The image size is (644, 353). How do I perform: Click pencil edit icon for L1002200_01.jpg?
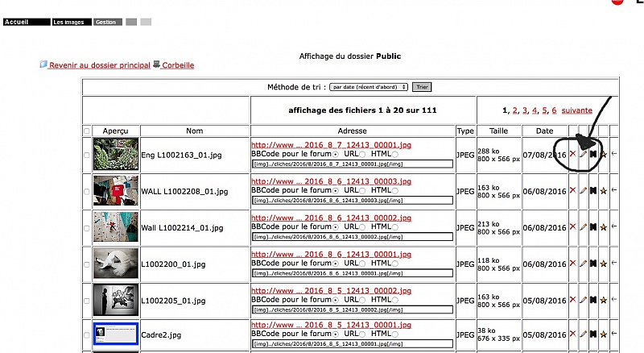tap(584, 264)
